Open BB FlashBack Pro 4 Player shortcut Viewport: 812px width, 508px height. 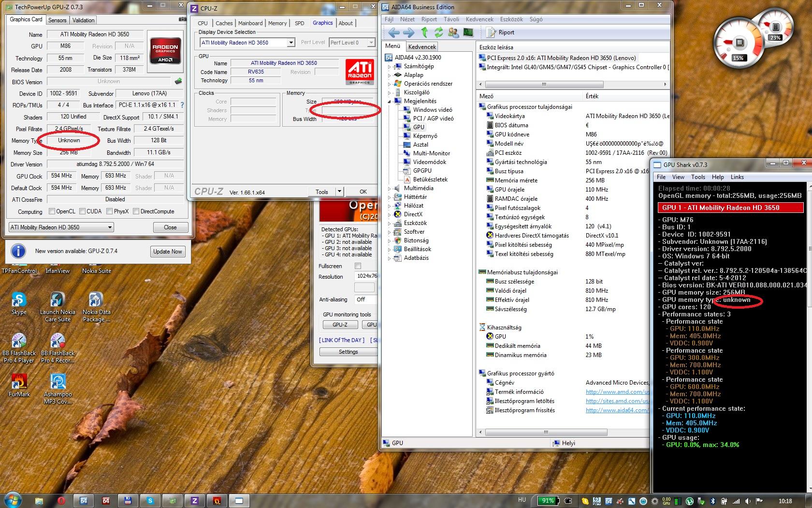(19, 348)
